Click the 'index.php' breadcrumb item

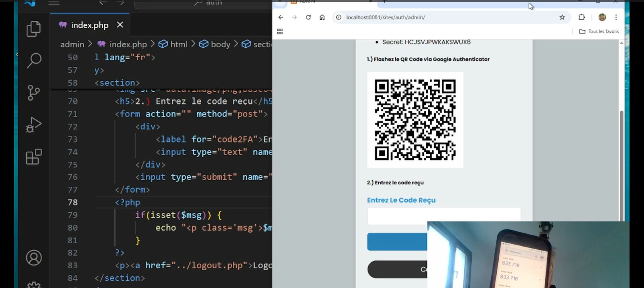(x=123, y=44)
